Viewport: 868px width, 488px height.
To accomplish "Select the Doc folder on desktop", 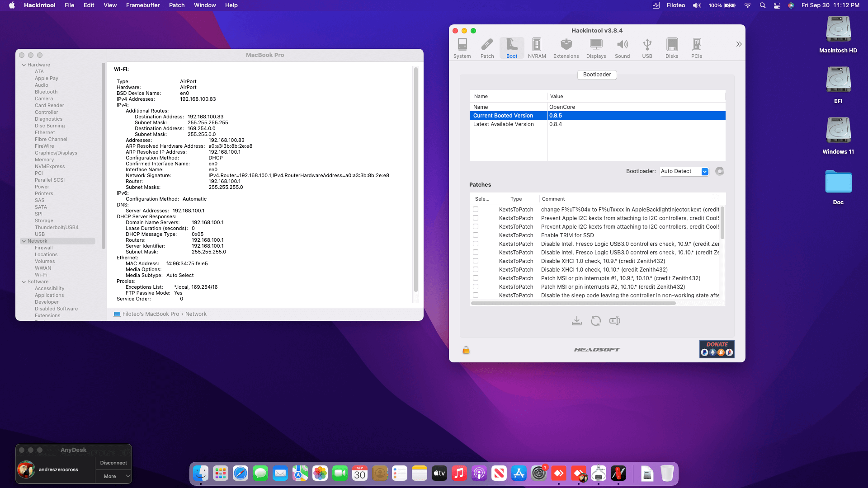I will point(838,187).
